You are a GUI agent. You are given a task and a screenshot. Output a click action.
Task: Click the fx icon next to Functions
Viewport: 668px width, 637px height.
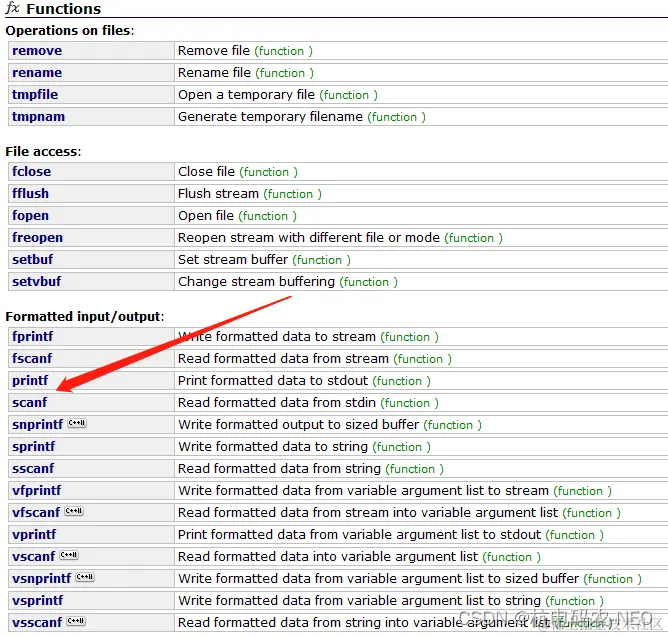click(13, 8)
